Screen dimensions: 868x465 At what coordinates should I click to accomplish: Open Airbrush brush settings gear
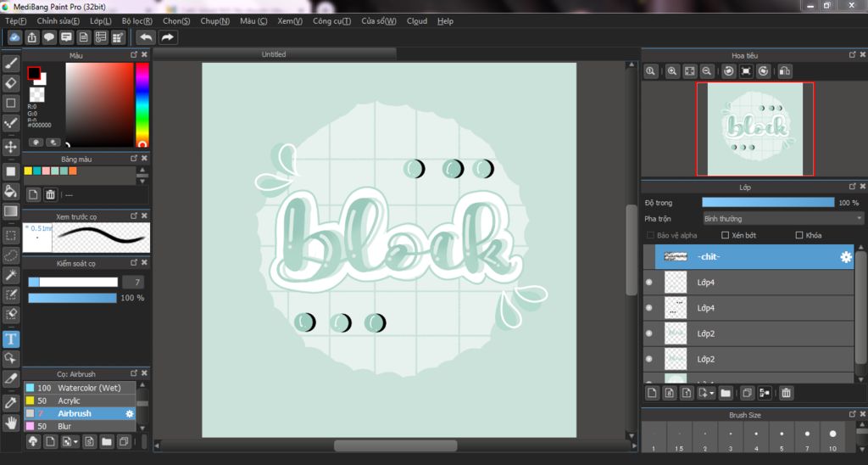tap(130, 413)
